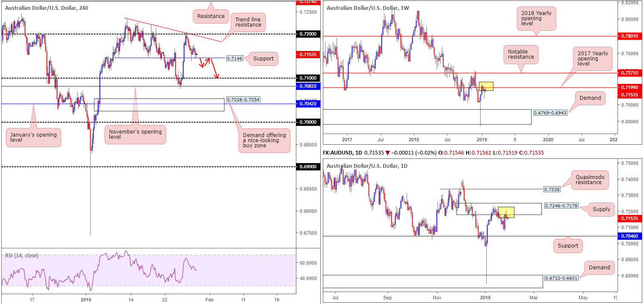Click the 'Demand' callout on the daily chart

pyautogui.click(x=599, y=268)
